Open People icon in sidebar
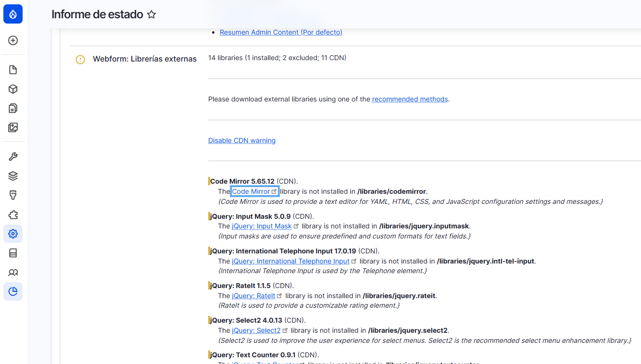641x364 pixels. (x=13, y=272)
